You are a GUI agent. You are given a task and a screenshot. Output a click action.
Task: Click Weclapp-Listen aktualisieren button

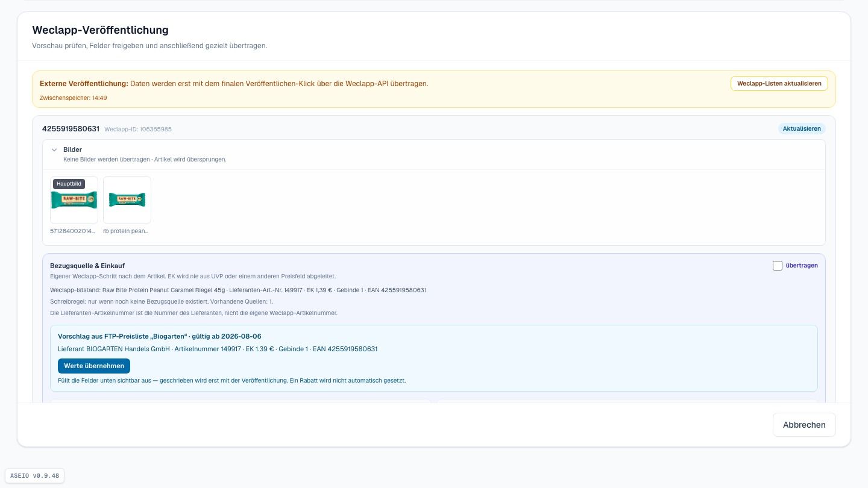[x=779, y=83]
